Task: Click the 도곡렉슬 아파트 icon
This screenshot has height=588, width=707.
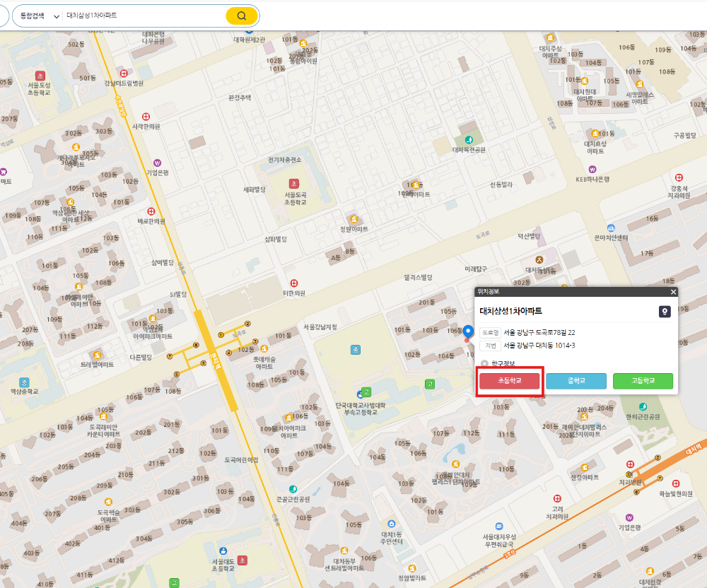Action: (108, 502)
